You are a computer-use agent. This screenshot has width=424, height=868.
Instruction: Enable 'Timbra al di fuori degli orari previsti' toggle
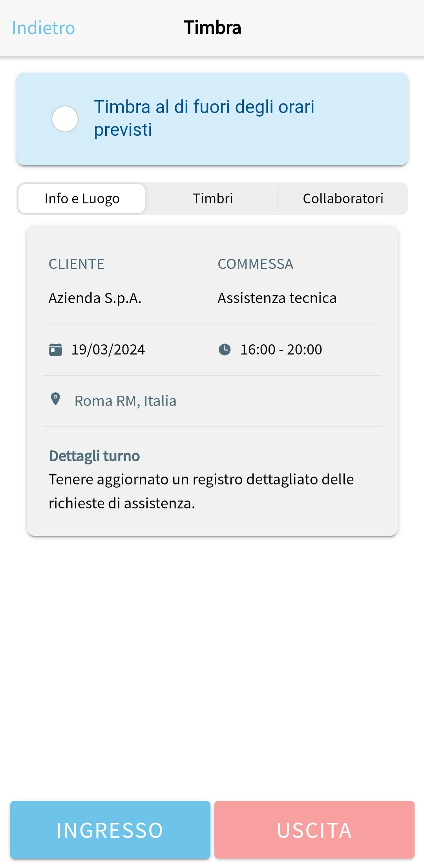pos(65,119)
